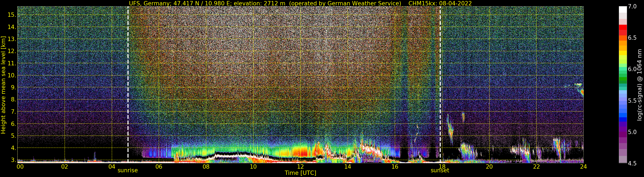Click the 'Time [UTC]' axis label
This screenshot has height=177, width=644.
click(x=300, y=173)
